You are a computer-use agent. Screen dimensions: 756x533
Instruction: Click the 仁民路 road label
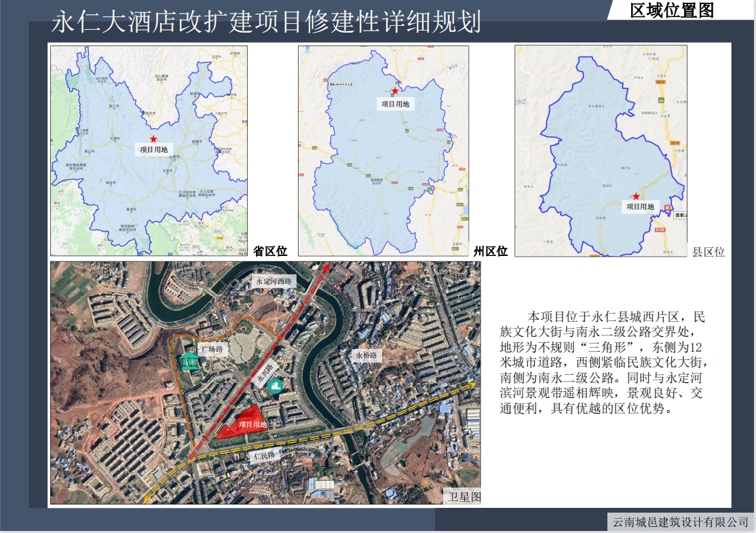tap(263, 455)
